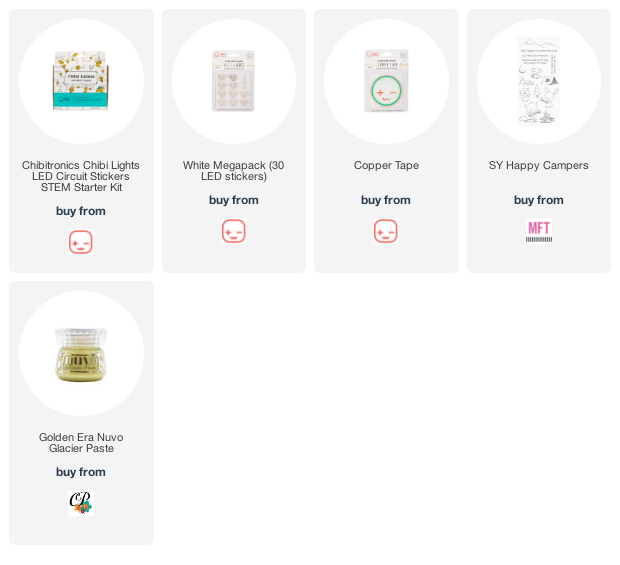Open the CP store logo under Glacier Paste
620x565 pixels.
coord(81,503)
